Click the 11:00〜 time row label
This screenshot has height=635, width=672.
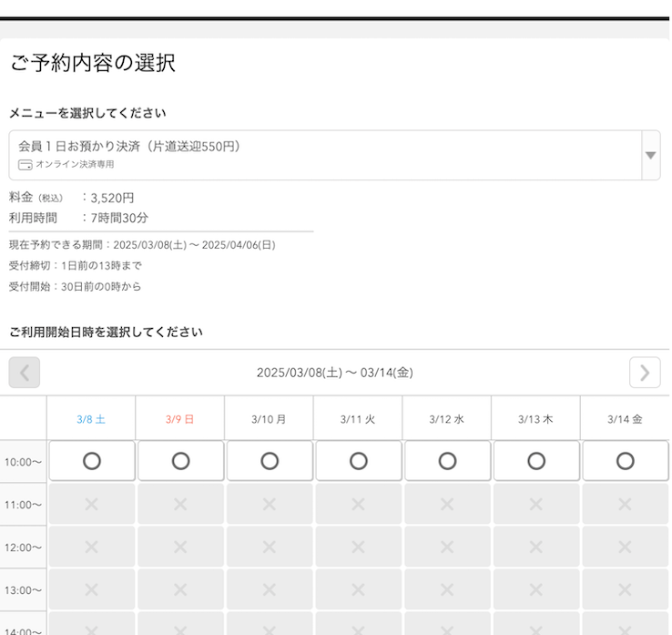[23, 505]
